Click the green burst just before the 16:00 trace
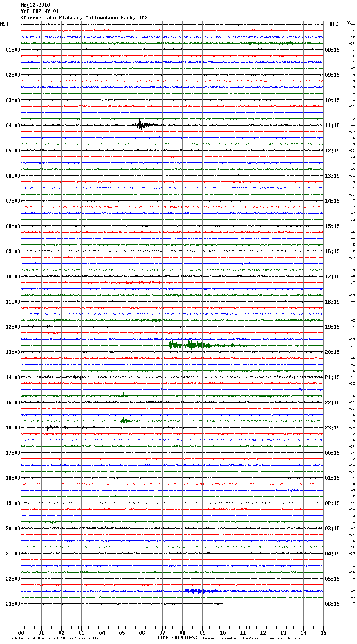This screenshot has height=644, width=357. [x=126, y=421]
